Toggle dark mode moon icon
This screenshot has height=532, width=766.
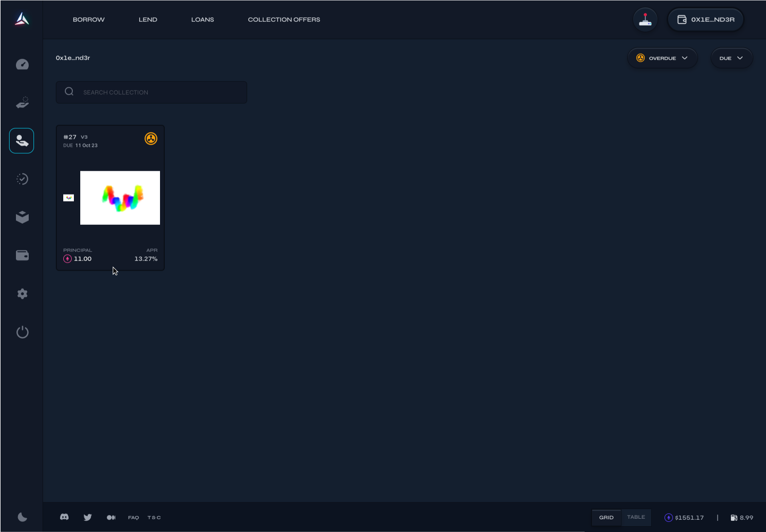[x=22, y=517]
